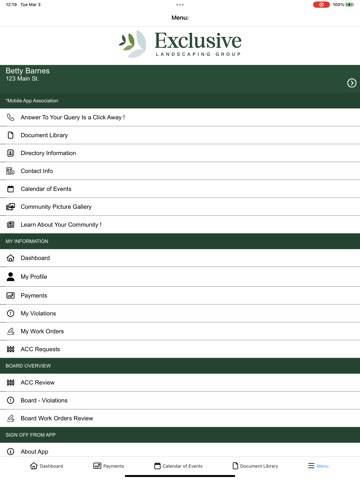Tap the Mobile App Association label

[32, 101]
